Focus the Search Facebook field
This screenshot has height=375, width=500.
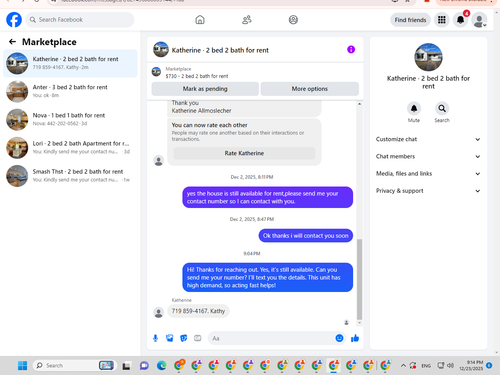pyautogui.click(x=80, y=20)
